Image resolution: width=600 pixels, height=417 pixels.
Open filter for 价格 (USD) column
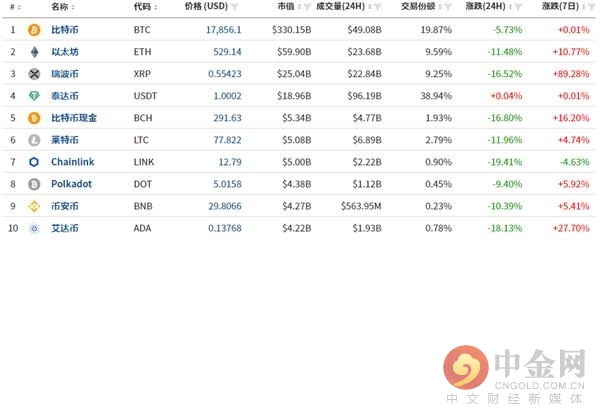pyautogui.click(x=234, y=7)
